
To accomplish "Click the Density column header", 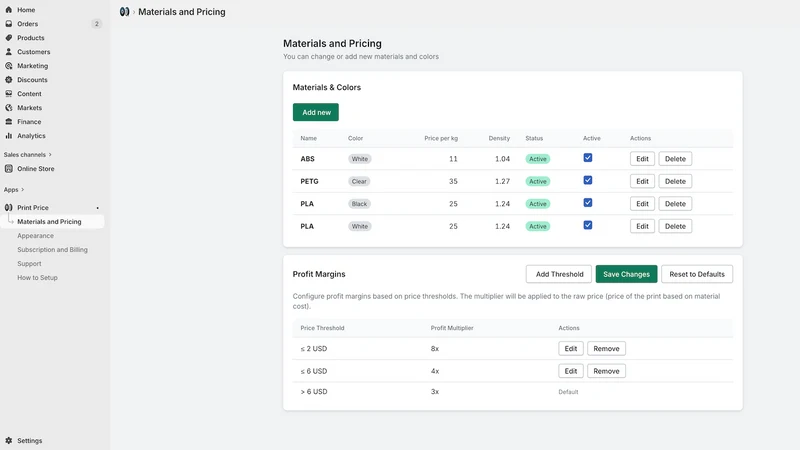I will (499, 138).
